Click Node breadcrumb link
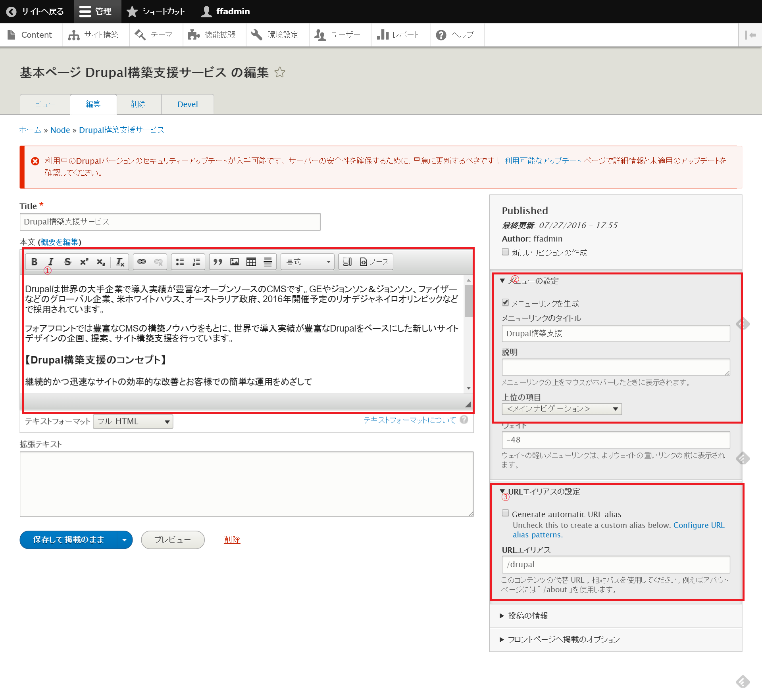Viewport: 762px width, 700px height. (x=60, y=130)
